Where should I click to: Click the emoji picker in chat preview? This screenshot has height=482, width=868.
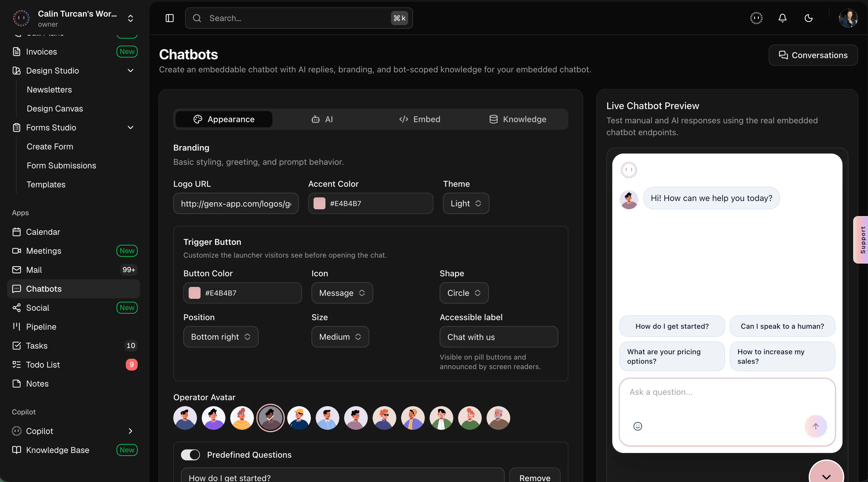tap(638, 426)
